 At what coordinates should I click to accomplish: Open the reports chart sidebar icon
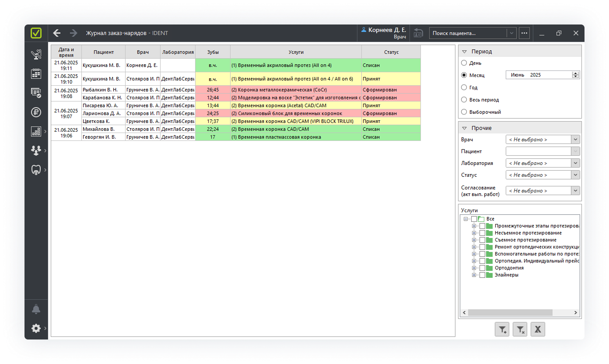pyautogui.click(x=36, y=131)
